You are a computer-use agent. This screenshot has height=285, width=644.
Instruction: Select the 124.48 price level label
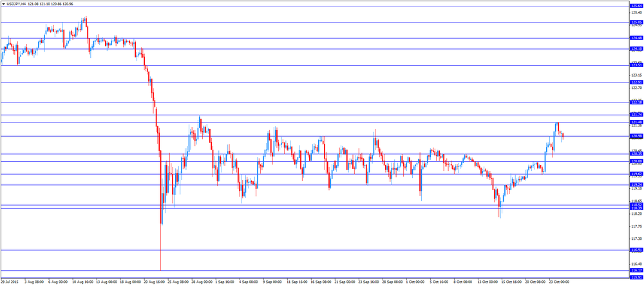click(x=636, y=38)
